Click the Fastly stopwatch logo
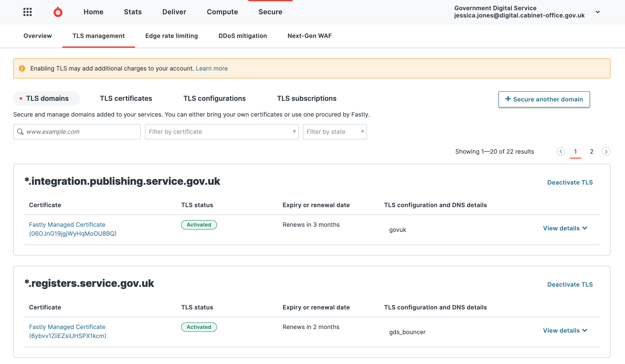The height and width of the screenshot is (364, 625). [58, 12]
